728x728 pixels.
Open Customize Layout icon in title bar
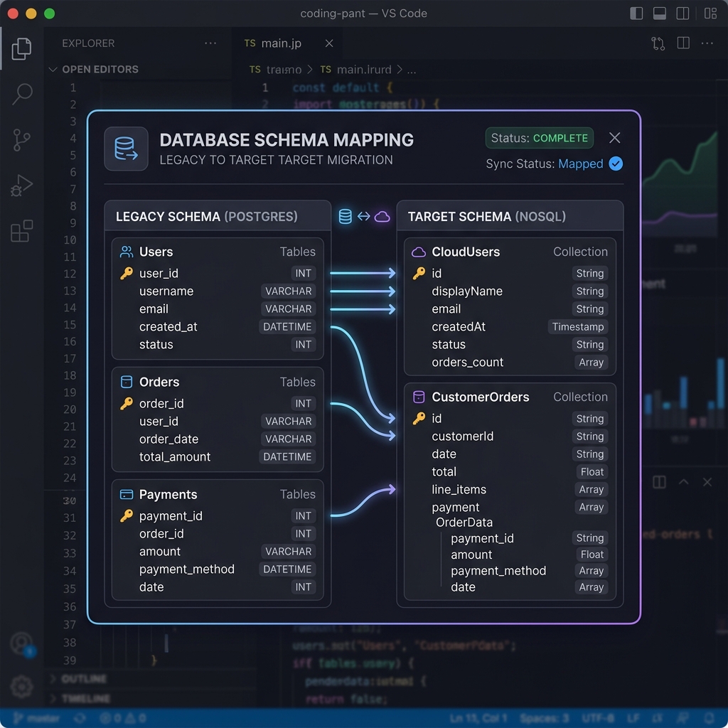[710, 14]
